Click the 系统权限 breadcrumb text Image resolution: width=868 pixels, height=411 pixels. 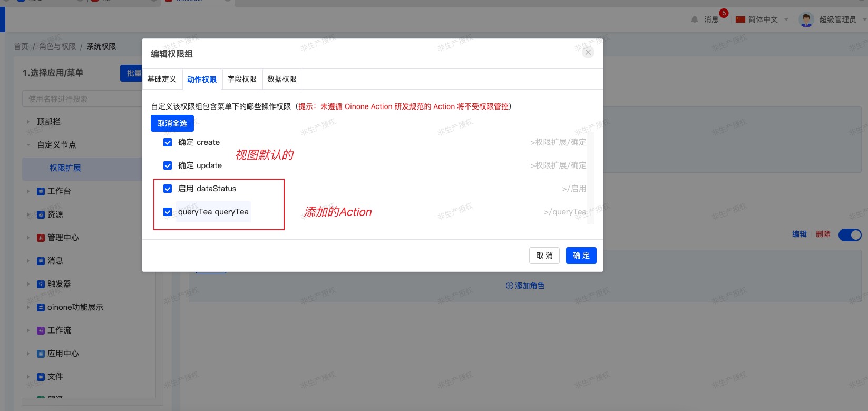pos(101,46)
